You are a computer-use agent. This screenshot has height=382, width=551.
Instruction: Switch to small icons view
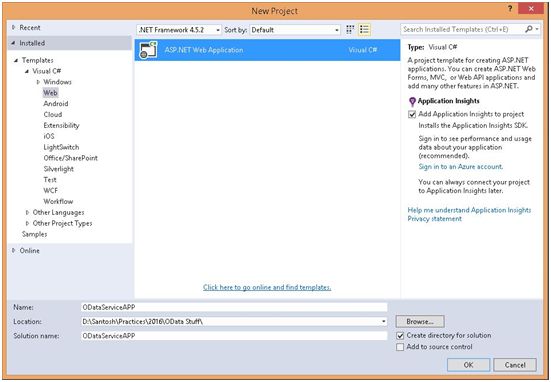(350, 30)
